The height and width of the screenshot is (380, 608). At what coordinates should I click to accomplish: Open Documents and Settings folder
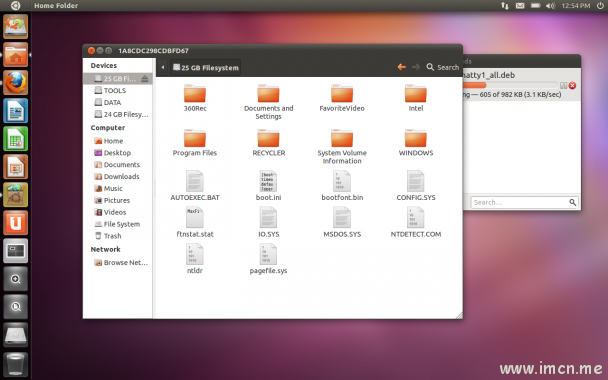[268, 102]
